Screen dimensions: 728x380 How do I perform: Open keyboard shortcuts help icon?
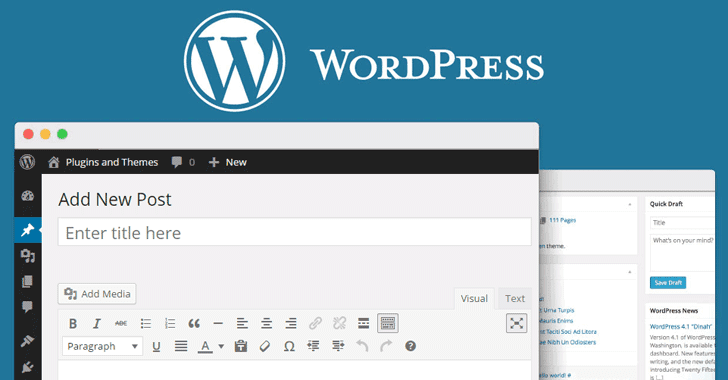click(x=410, y=346)
